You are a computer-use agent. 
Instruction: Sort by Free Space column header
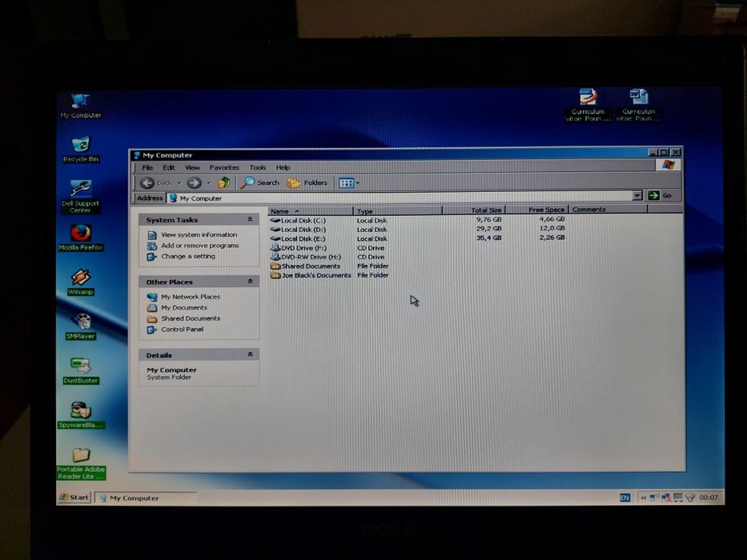tap(537, 210)
